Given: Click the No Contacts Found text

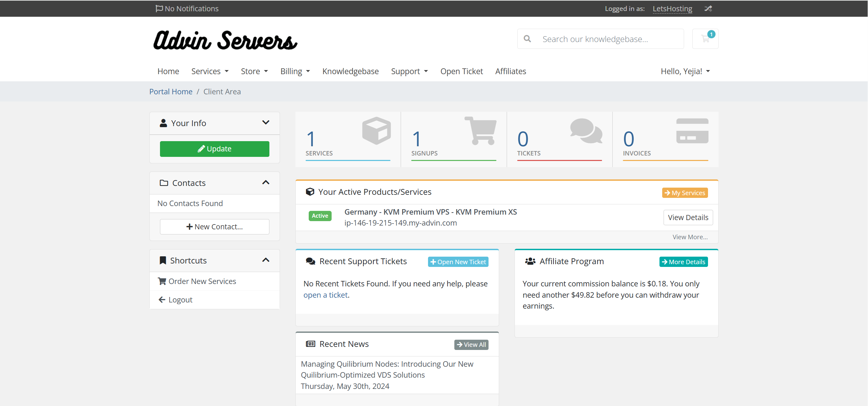Looking at the screenshot, I should click(x=190, y=203).
